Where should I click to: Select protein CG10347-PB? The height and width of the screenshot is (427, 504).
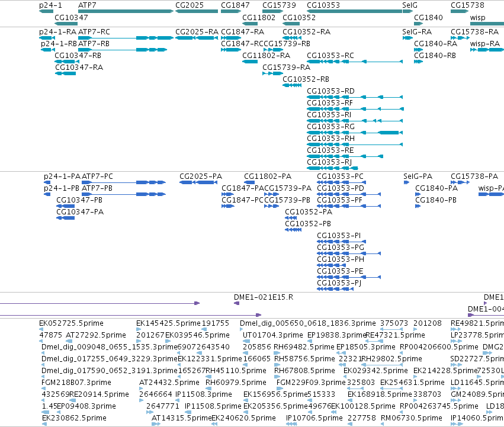[x=65, y=206]
